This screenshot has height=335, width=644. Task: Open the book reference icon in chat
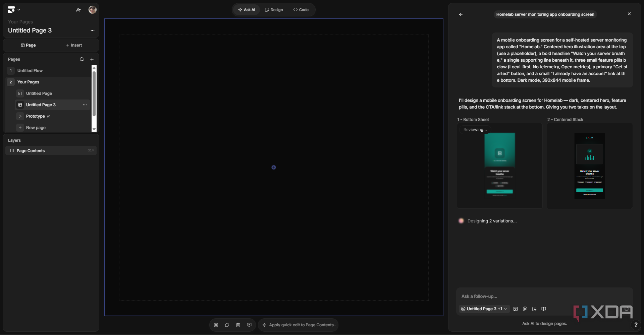[544, 309]
